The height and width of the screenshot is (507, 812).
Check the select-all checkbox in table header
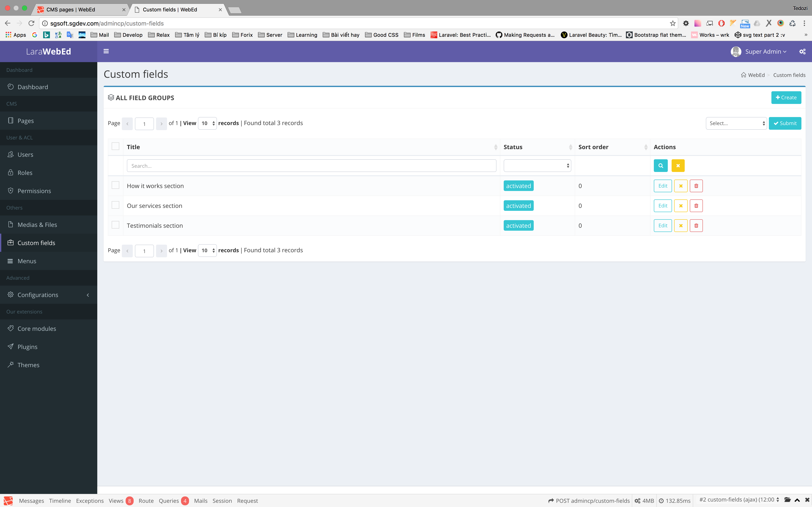(115, 147)
